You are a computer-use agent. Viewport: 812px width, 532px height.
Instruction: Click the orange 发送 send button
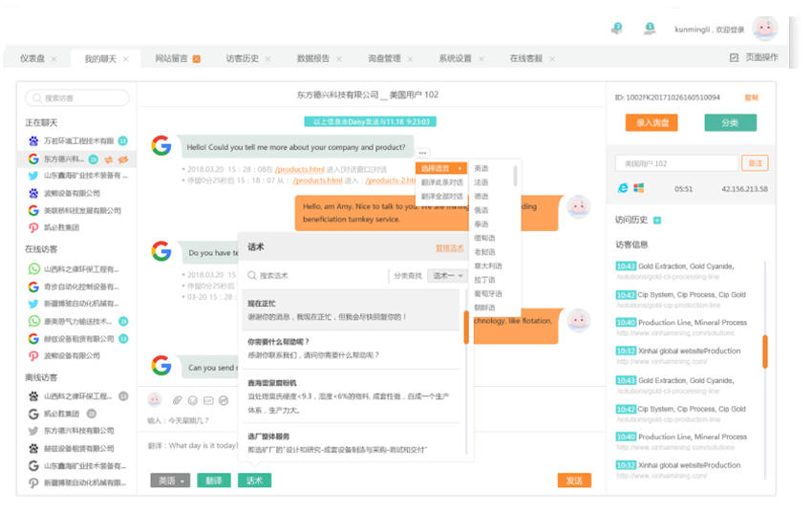click(x=574, y=480)
